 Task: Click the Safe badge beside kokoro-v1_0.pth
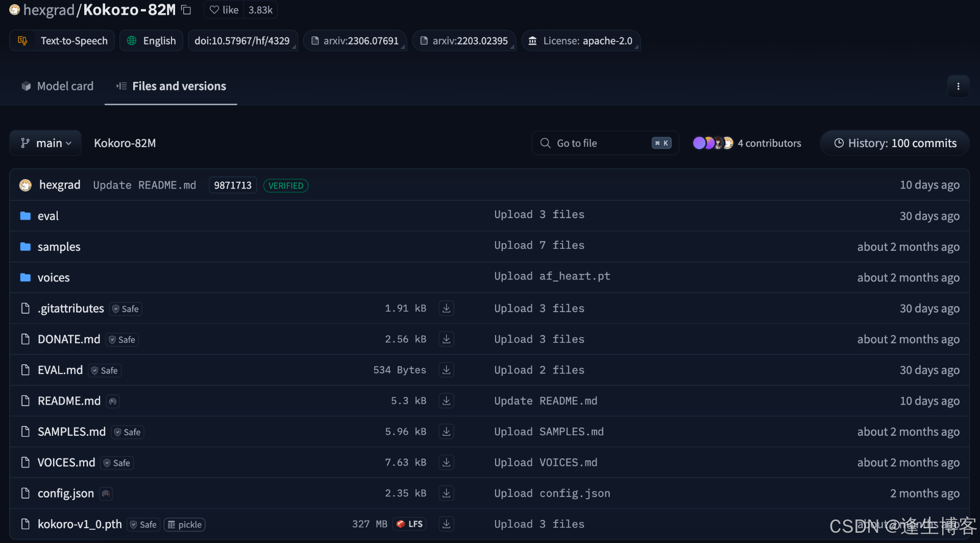pyautogui.click(x=143, y=525)
